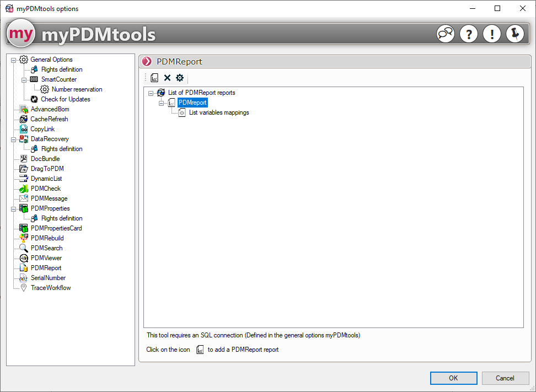Select PDMSearch in the tools tree
This screenshot has width=536, height=392.
pyautogui.click(x=46, y=248)
